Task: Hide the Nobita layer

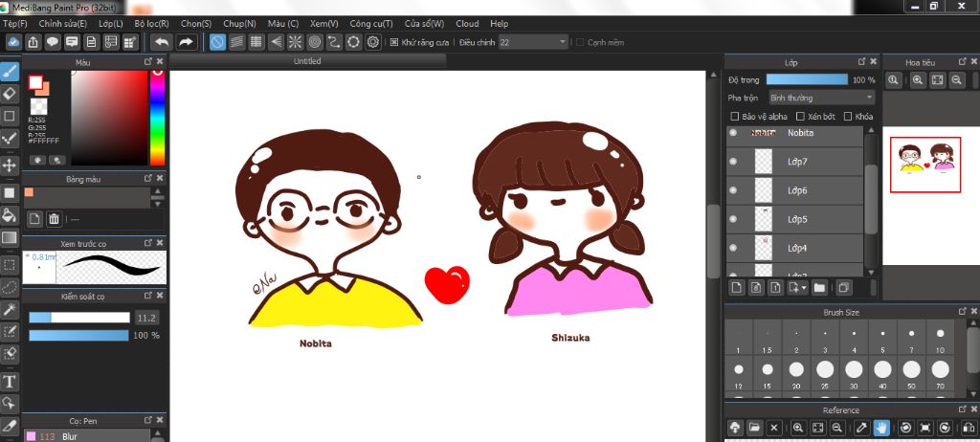Action: (x=733, y=133)
